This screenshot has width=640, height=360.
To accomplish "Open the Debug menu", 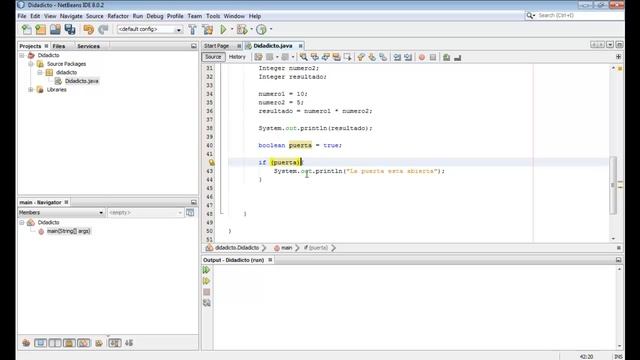I will pos(155,16).
